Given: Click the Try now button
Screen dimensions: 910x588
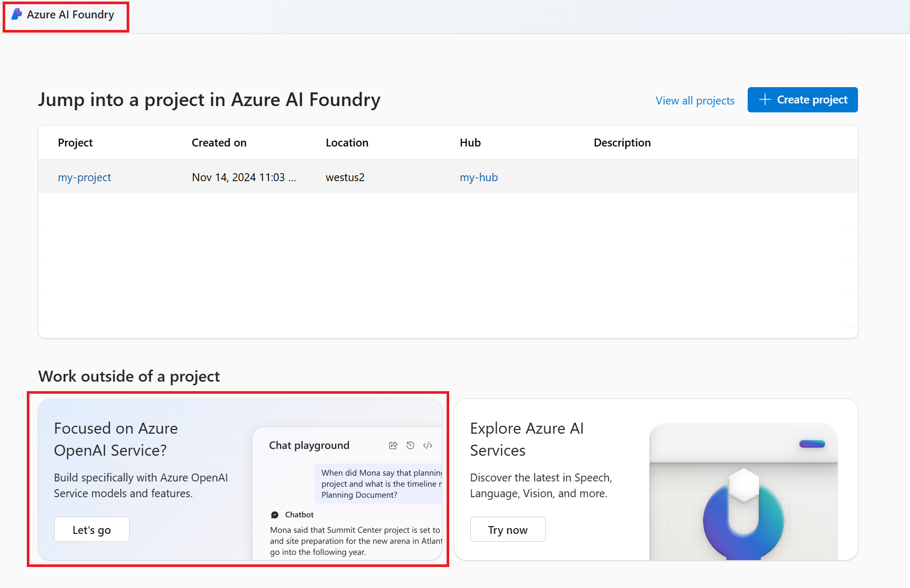Looking at the screenshot, I should [x=508, y=529].
